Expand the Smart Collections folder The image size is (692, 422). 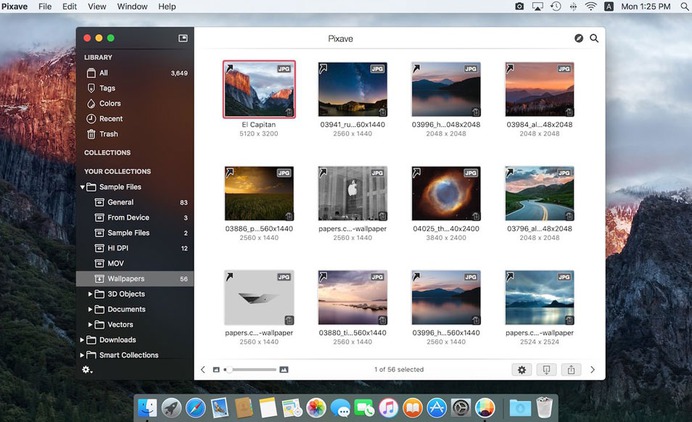(81, 355)
